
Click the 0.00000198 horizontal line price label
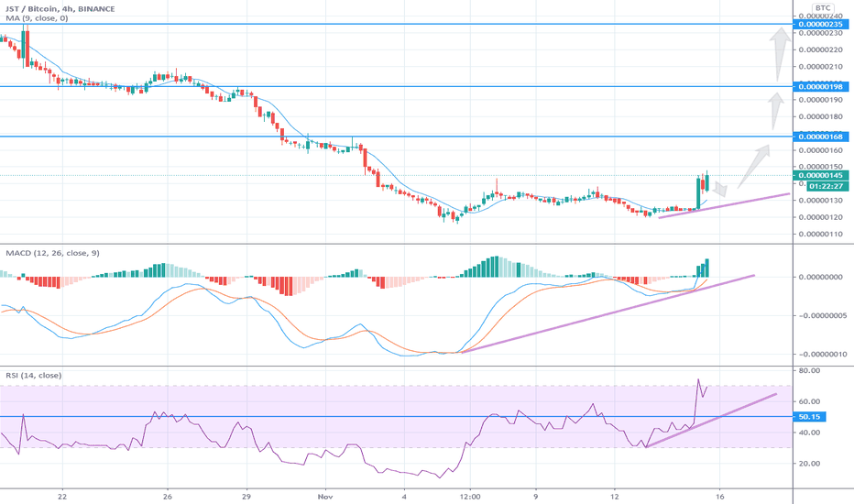pyautogui.click(x=821, y=87)
